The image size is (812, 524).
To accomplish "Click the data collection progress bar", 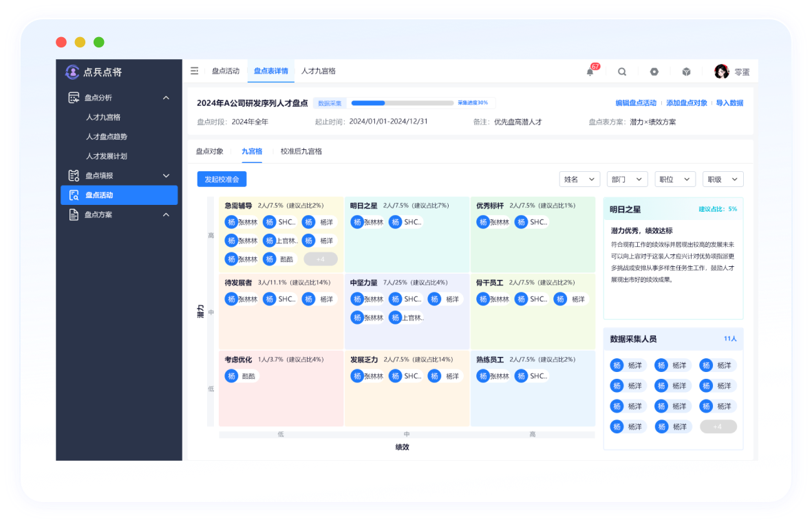I will (403, 103).
